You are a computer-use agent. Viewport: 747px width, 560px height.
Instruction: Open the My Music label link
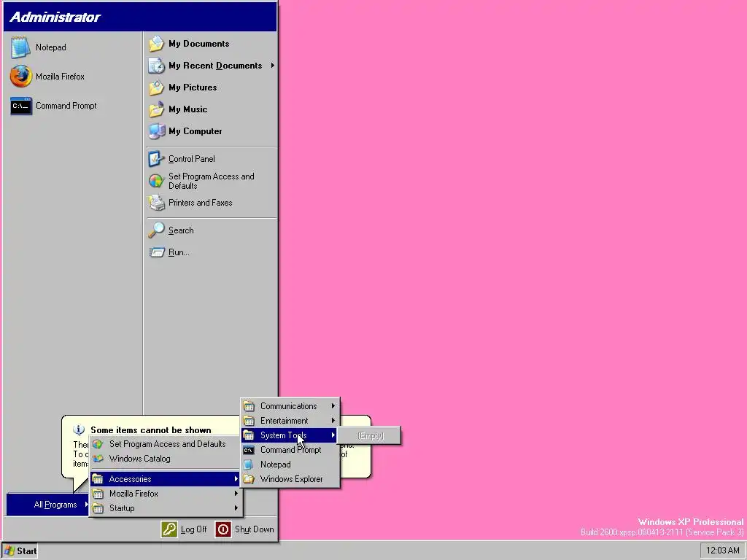click(x=187, y=109)
